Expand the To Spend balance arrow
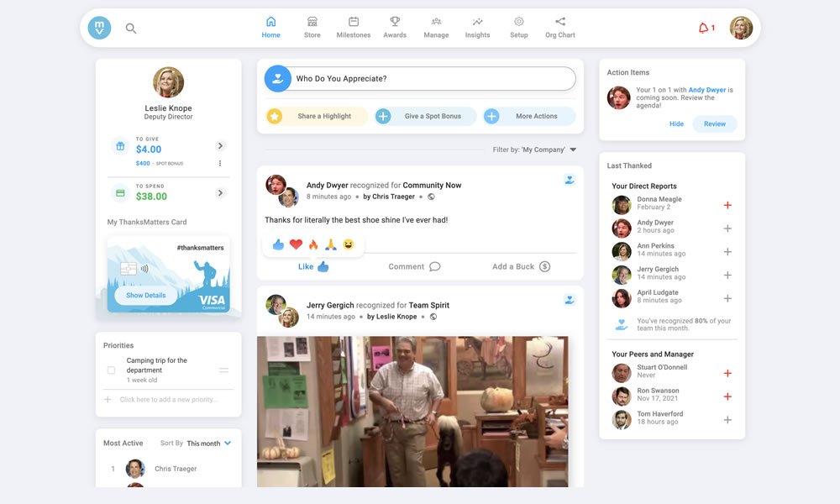Image resolution: width=840 pixels, height=504 pixels. coord(220,193)
